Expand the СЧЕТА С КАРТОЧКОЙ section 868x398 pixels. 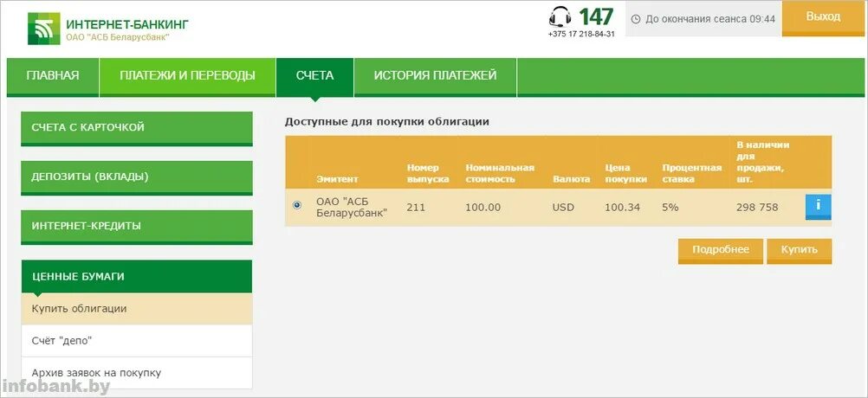(x=137, y=128)
